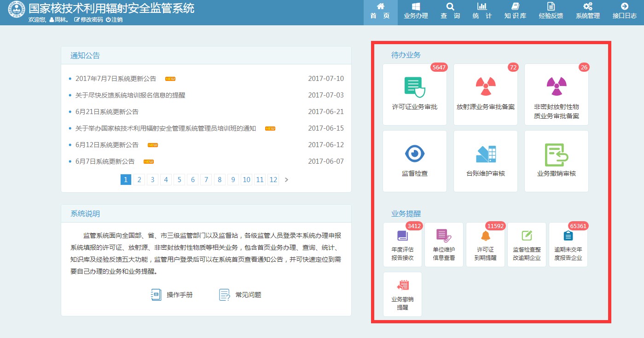Viewport: 644px width, 338px height.
Task: Open 监督检查 eye icon
Action: (x=415, y=154)
